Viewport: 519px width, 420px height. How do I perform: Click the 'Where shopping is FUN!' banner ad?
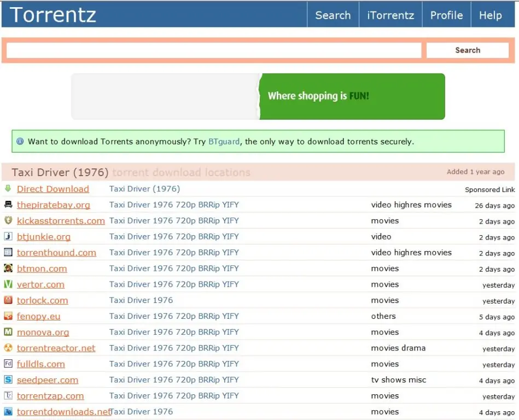(x=258, y=96)
